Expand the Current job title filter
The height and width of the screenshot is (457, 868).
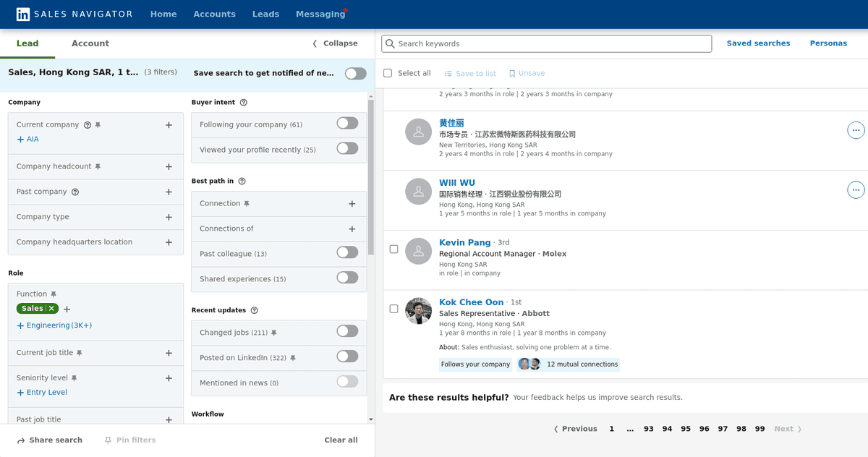coord(169,354)
